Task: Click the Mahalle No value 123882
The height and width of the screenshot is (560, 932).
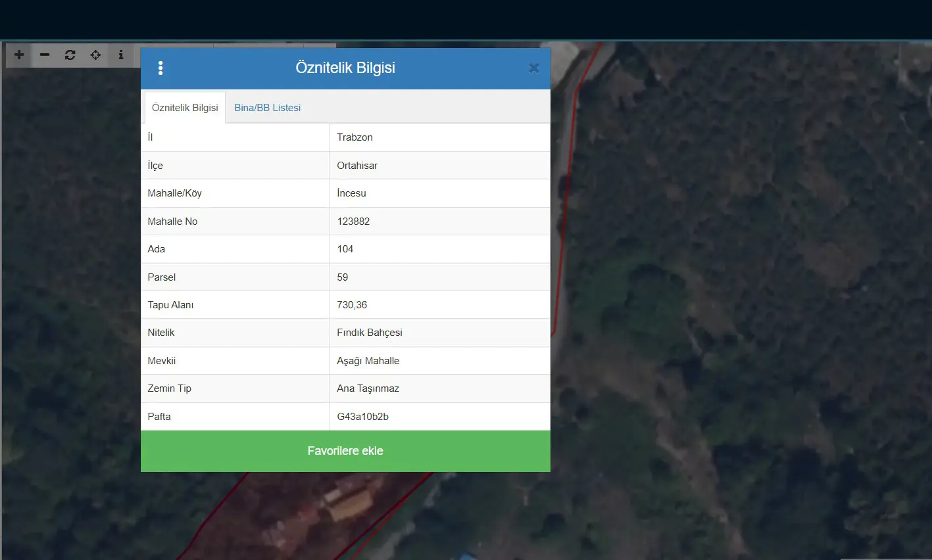Action: point(353,222)
